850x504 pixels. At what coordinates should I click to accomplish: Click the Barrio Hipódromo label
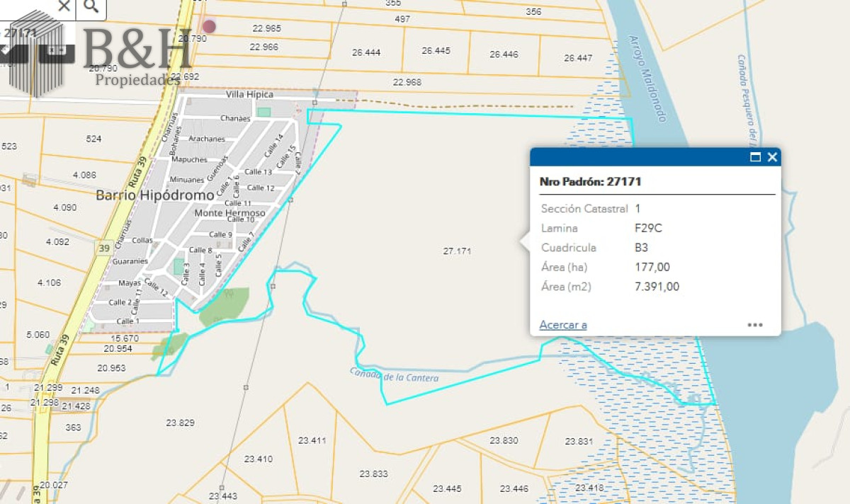tap(155, 195)
